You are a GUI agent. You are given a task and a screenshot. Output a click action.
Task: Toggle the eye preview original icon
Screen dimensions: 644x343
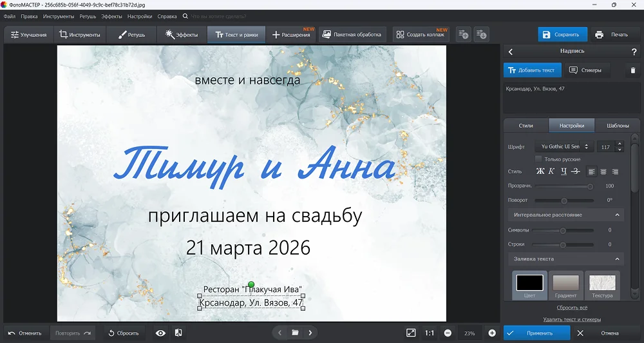tap(160, 333)
